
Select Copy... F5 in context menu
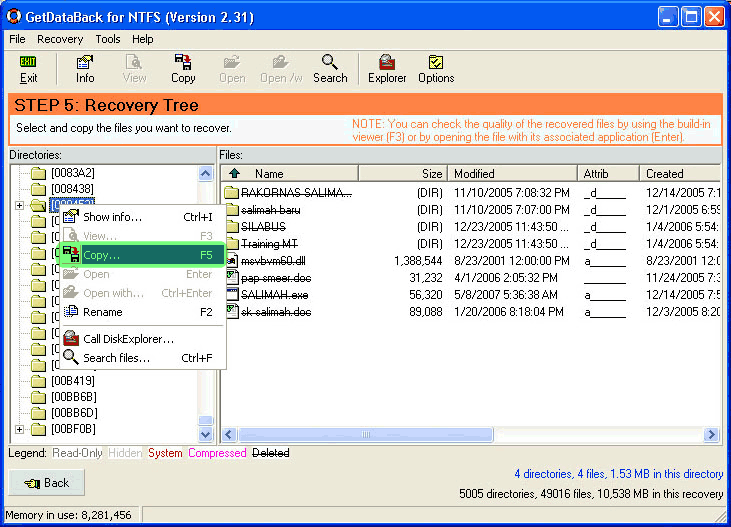(x=143, y=255)
